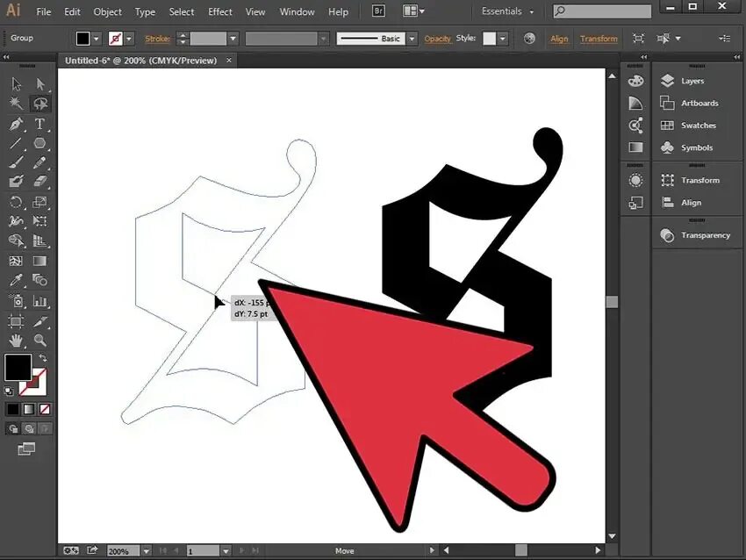Select the Type tool
Image resolution: width=746 pixels, height=560 pixels.
[40, 124]
